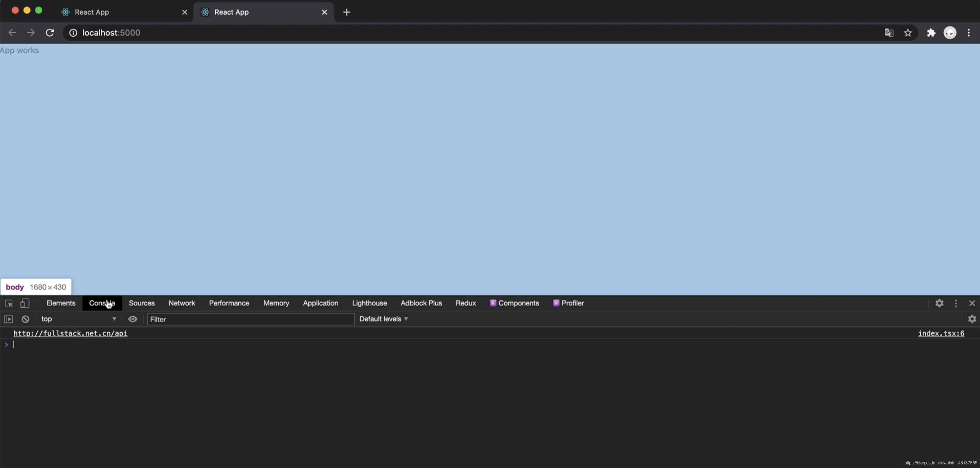Open the Extensions puzzle icon
The width and height of the screenshot is (980, 468).
tap(931, 33)
